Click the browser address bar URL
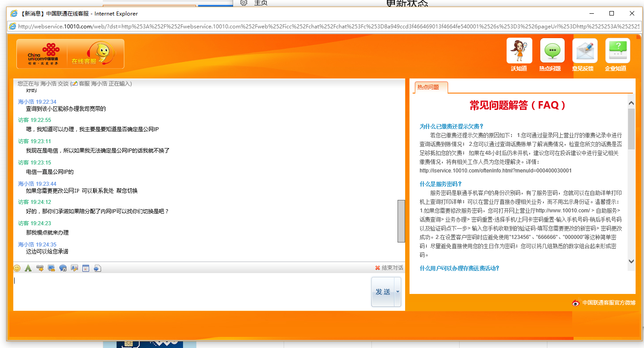This screenshot has width=644, height=348. point(329,27)
